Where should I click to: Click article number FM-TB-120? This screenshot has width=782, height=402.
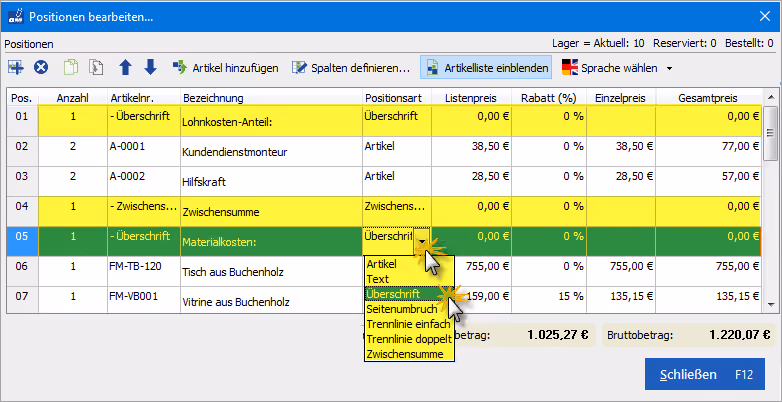[x=144, y=271]
